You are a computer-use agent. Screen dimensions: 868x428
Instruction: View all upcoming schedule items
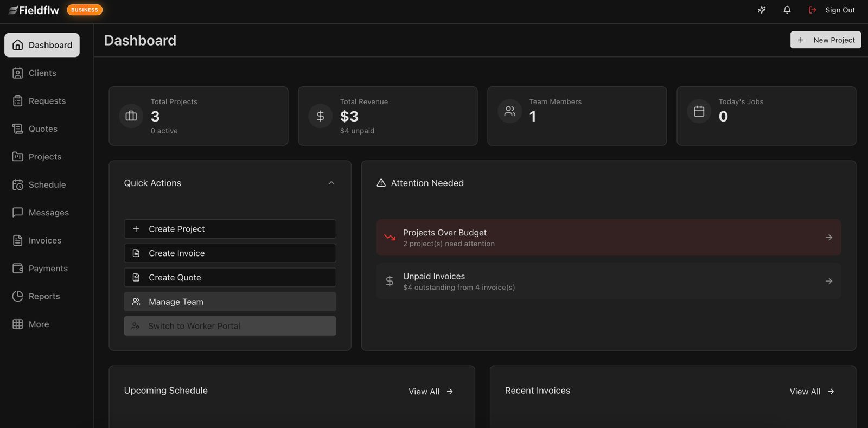(x=431, y=392)
